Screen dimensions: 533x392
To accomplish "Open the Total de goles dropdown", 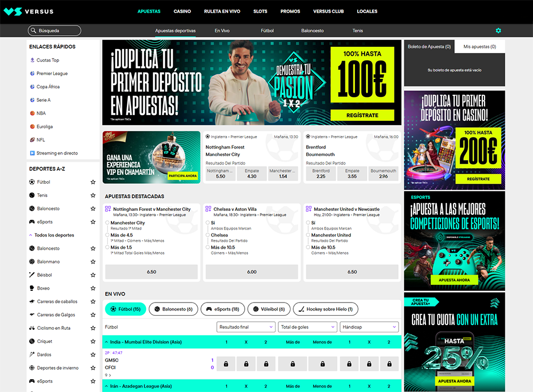I will tap(308, 327).
